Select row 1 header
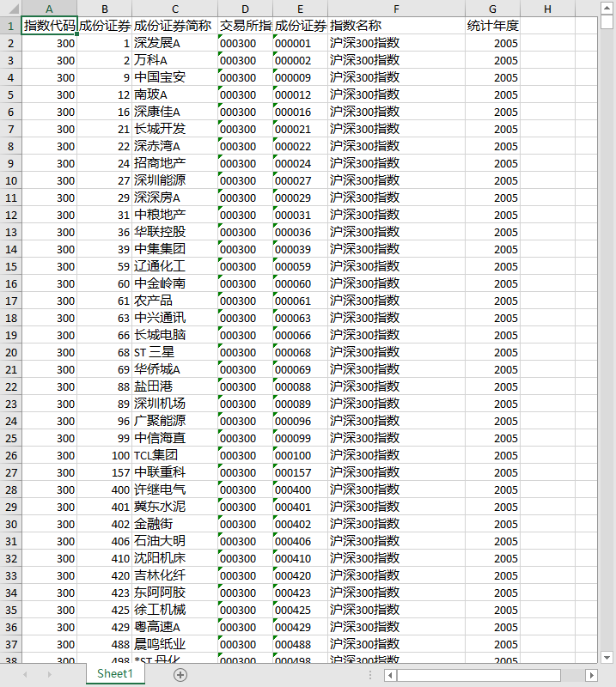This screenshot has width=616, height=687. pyautogui.click(x=10, y=26)
